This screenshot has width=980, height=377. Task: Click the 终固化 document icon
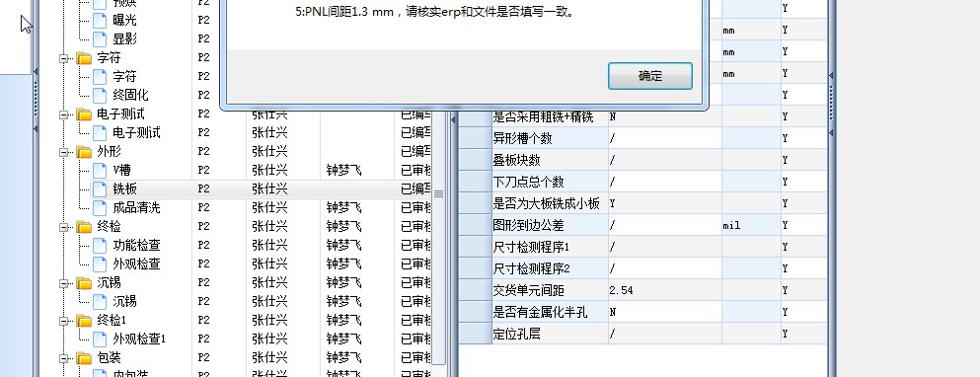click(100, 96)
